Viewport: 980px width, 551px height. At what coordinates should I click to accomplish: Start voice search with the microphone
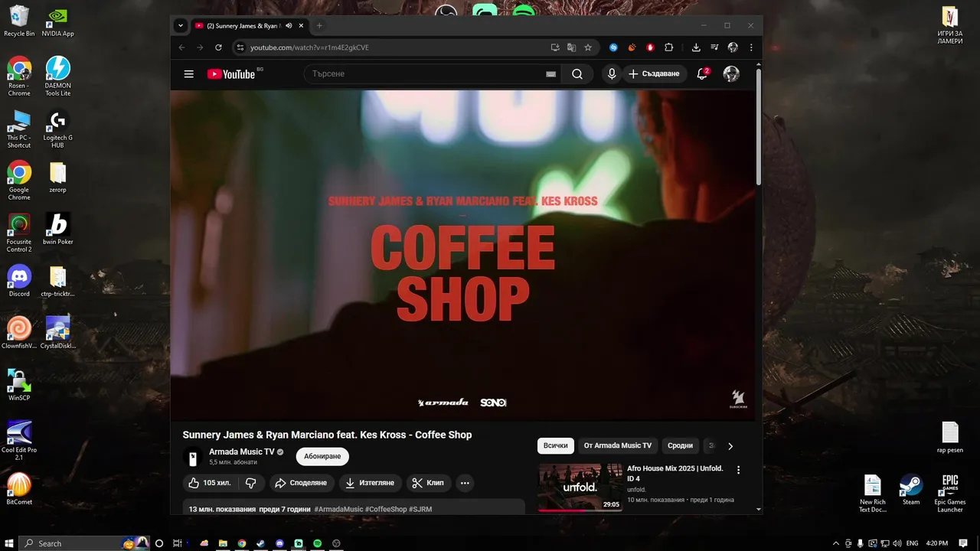611,74
